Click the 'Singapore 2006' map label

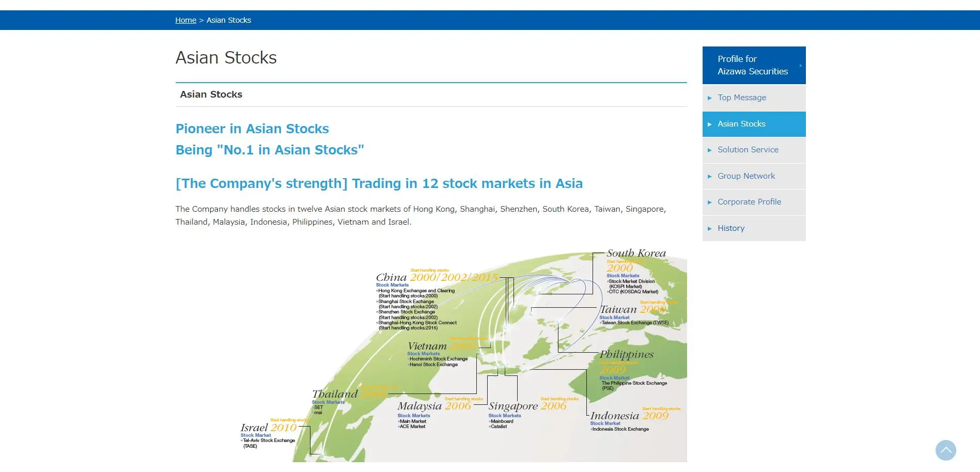point(527,406)
